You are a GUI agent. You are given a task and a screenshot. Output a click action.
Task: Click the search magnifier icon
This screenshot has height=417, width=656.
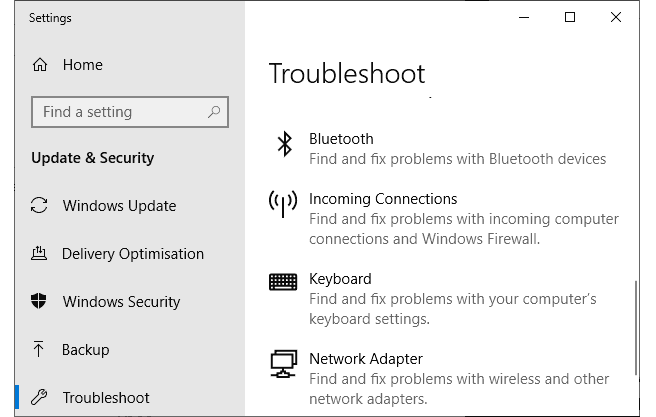point(213,112)
